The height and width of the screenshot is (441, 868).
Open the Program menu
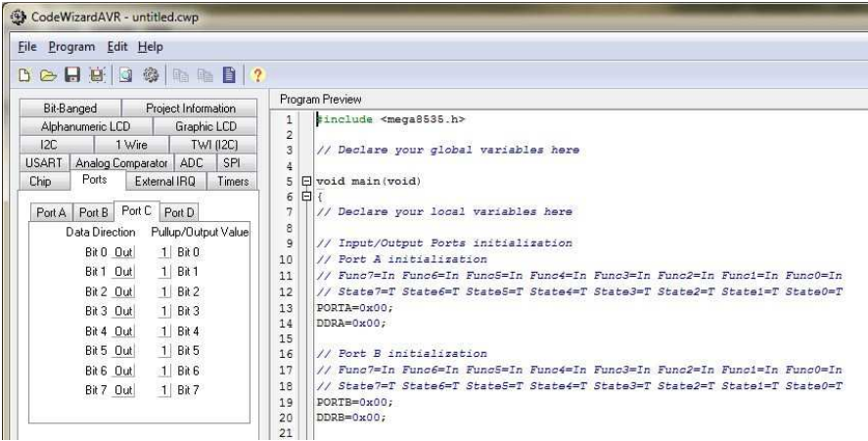[x=72, y=47]
